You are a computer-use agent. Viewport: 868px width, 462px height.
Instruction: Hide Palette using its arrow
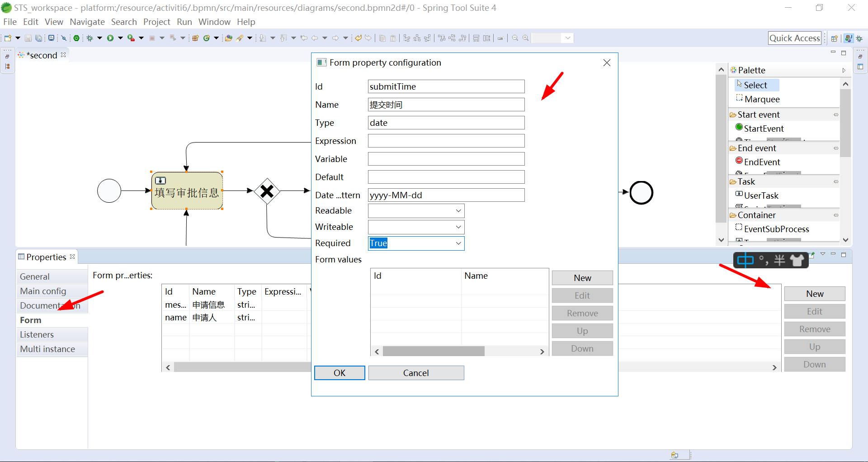pyautogui.click(x=844, y=70)
